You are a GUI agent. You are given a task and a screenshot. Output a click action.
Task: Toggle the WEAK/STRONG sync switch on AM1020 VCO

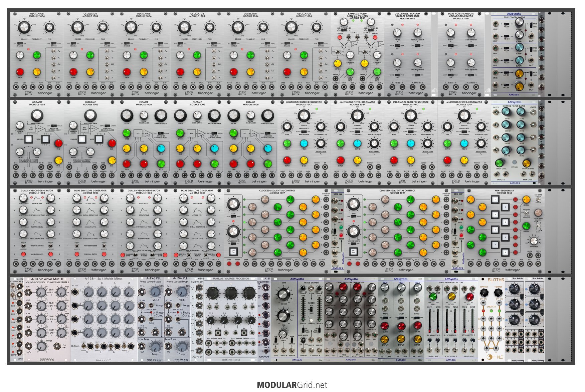click(291, 340)
